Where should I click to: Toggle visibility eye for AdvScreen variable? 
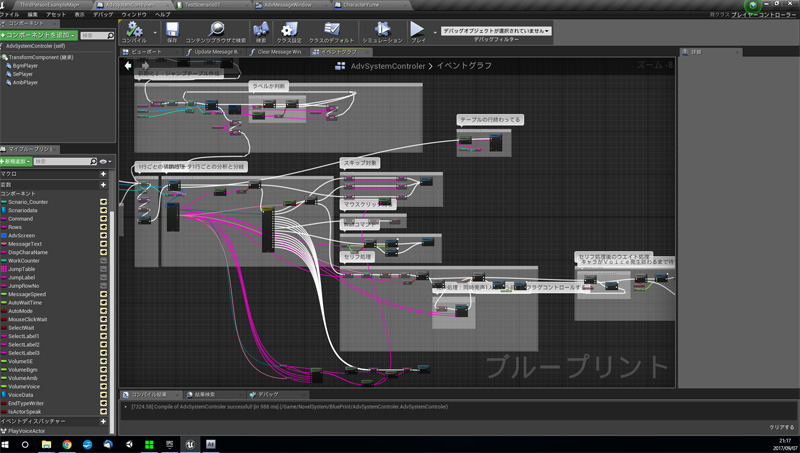[103, 236]
